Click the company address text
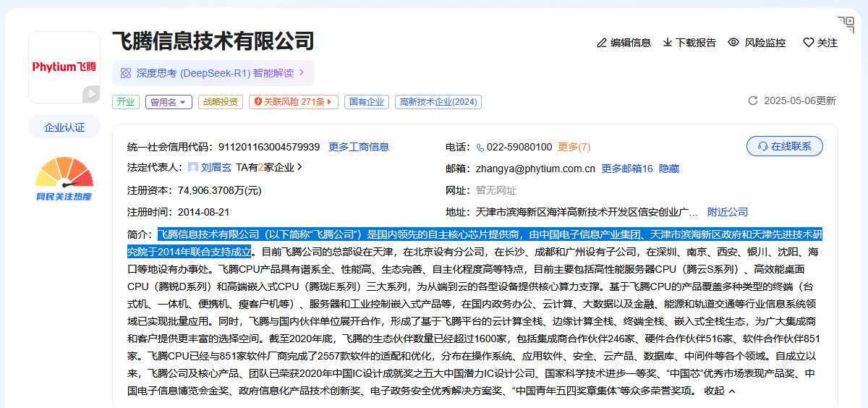This screenshot has width=868, height=408. pyautogui.click(x=587, y=212)
